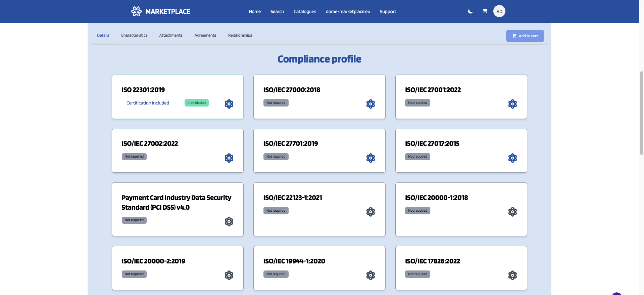Click Not required tag under ISO/IEC 17826:2022
The image size is (644, 295).
point(417,274)
